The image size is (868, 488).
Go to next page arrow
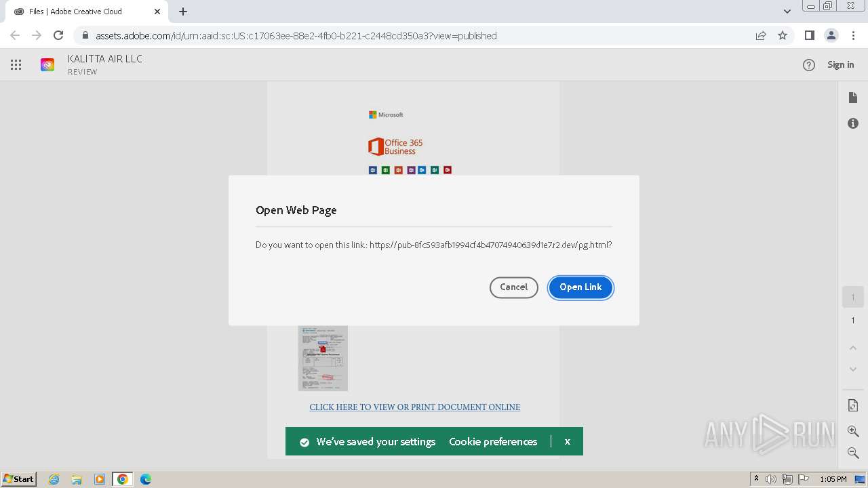[853, 369]
